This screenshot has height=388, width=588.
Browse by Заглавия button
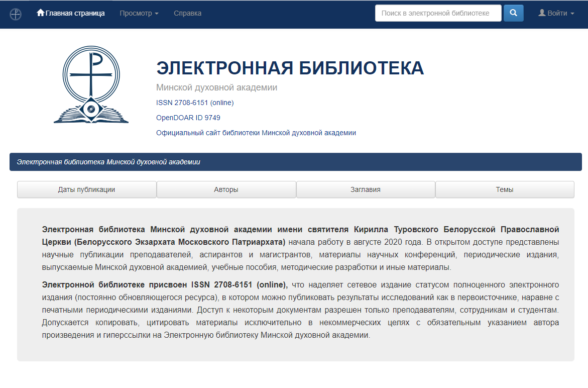click(366, 189)
